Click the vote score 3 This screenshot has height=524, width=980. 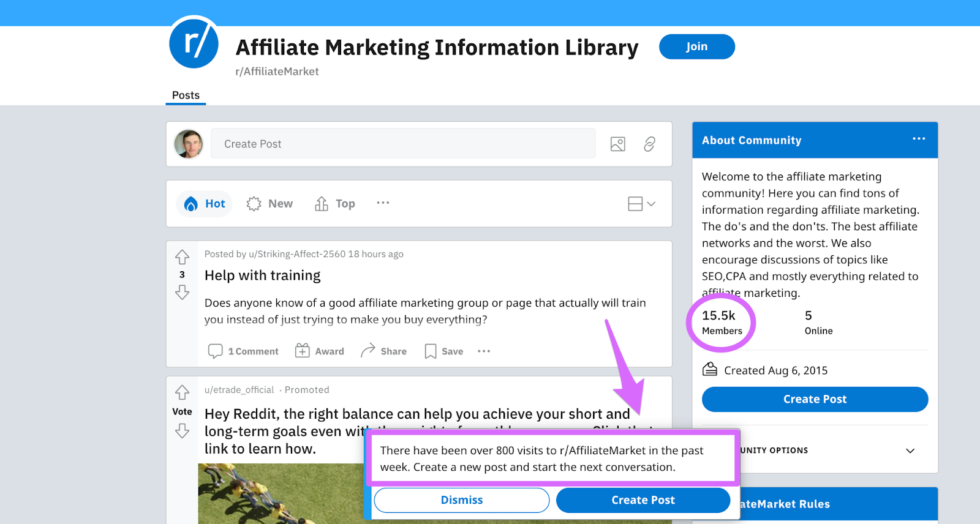182,274
